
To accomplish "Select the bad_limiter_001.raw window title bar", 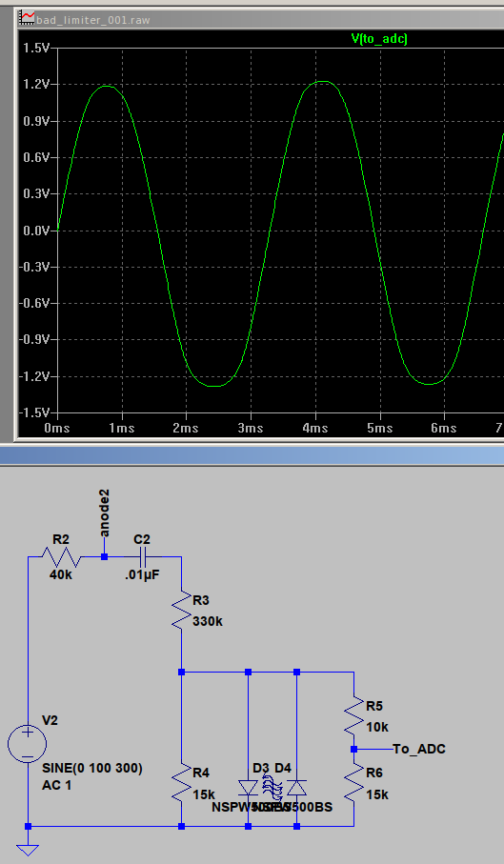I will (260, 19).
